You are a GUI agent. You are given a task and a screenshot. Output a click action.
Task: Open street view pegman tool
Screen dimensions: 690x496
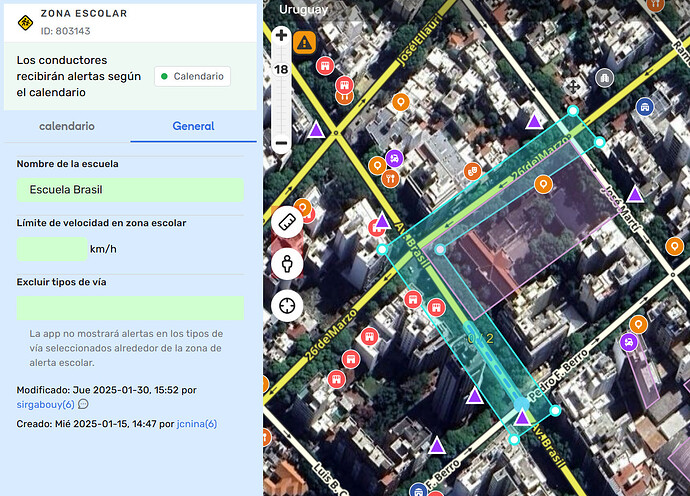287,263
